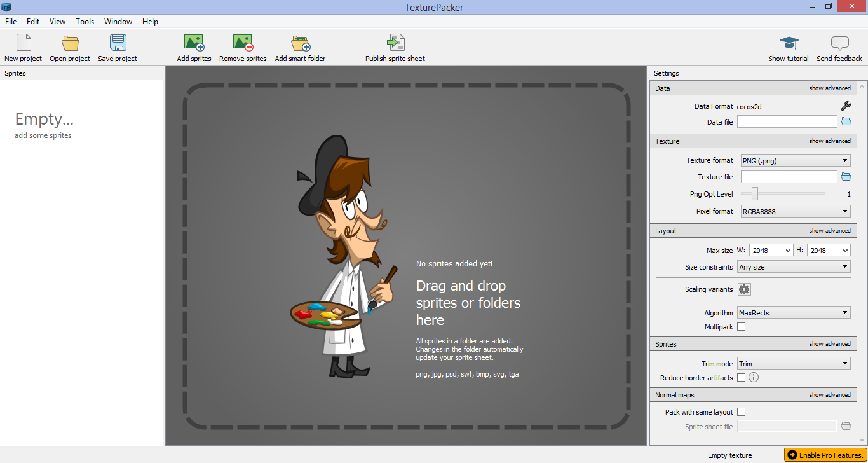Add sprites to the sheet
The height and width of the screenshot is (463, 868).
click(194, 48)
